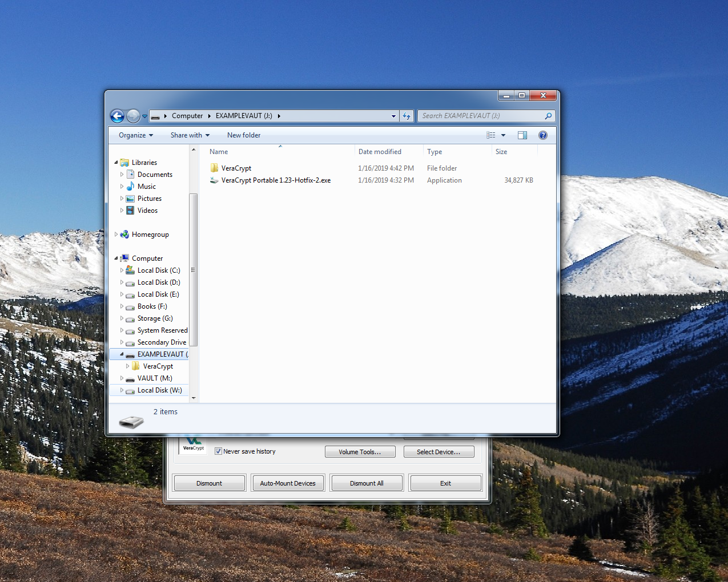Screen dimensions: 728x582
Task: Open the view options dropdown arrow
Action: pyautogui.click(x=503, y=135)
